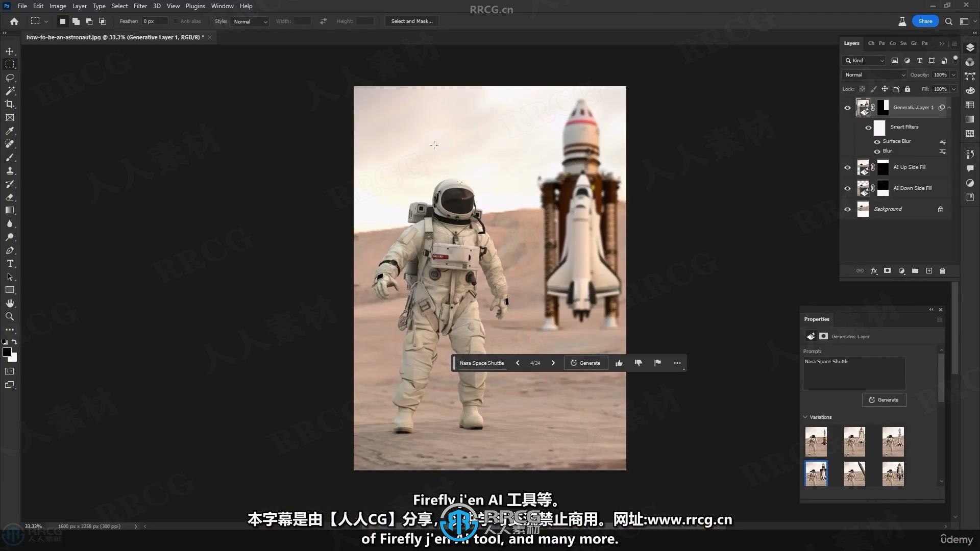Select the how-to-be-an-astronaut.jpg document tab

(115, 37)
